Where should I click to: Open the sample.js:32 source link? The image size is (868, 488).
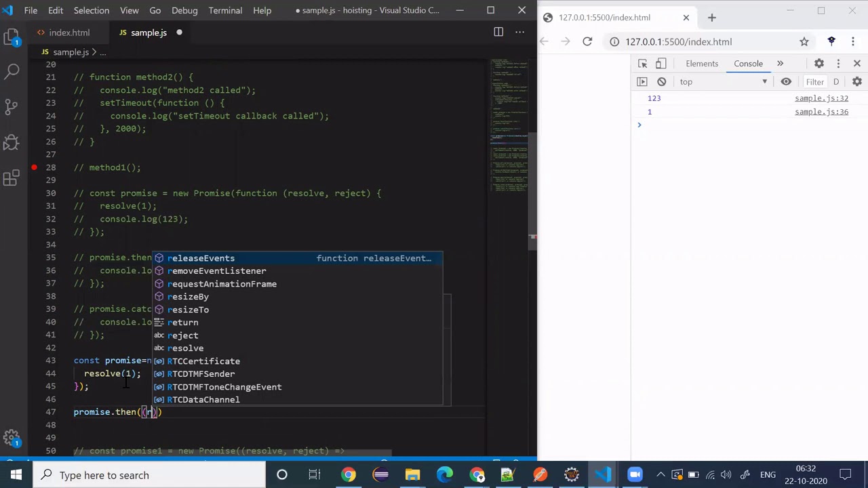[x=821, y=98]
